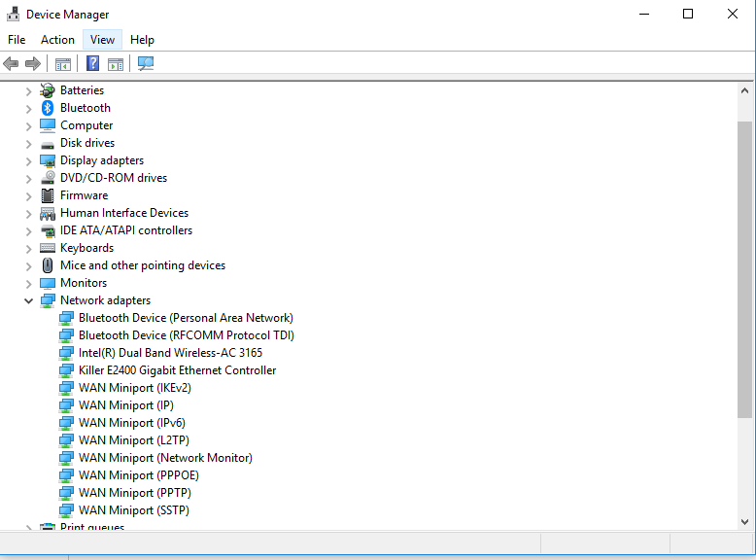This screenshot has width=756, height=560.
Task: Expand the IDE ATA/ATAPI controllers category
Action: click(x=28, y=231)
